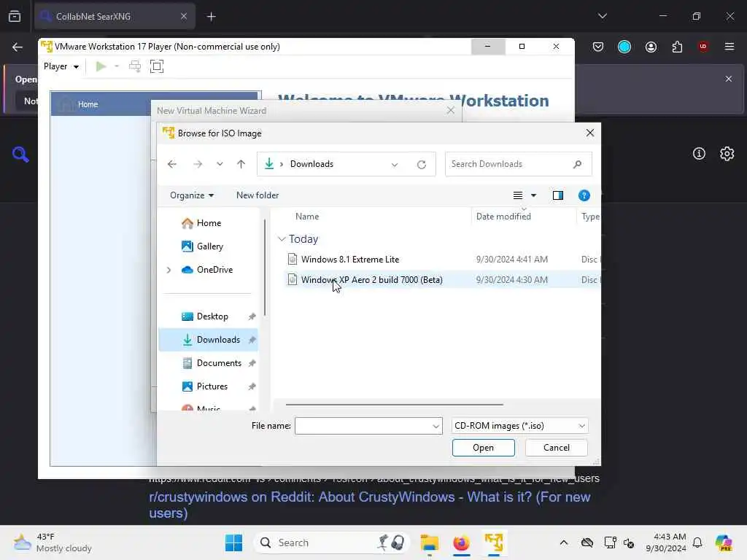Click the Search Downloads field
The image size is (747, 560).
click(x=519, y=164)
